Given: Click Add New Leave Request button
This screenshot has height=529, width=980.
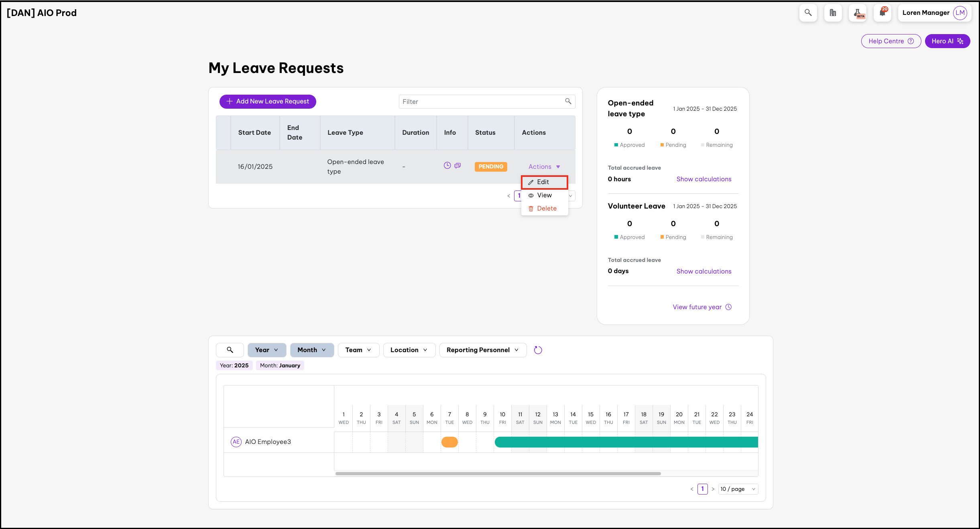Looking at the screenshot, I should click(x=268, y=101).
